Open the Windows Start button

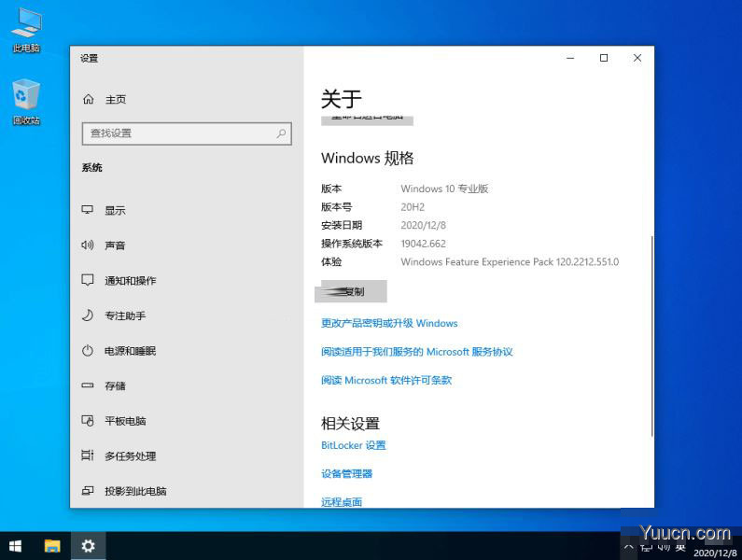(15, 546)
